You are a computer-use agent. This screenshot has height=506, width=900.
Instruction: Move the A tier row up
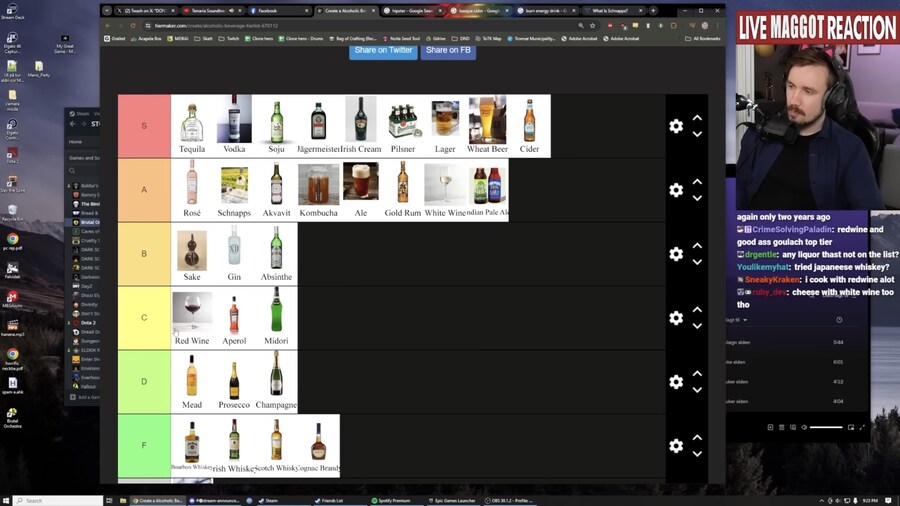[697, 182]
